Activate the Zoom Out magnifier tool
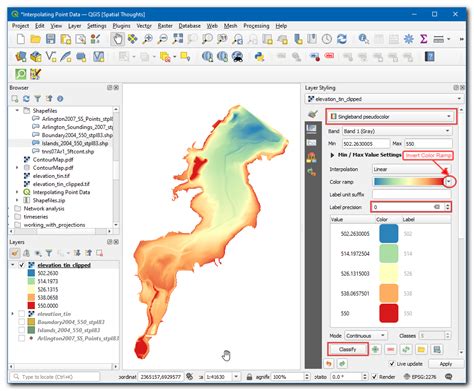Viewport: 474px width, 391px height. point(163,39)
